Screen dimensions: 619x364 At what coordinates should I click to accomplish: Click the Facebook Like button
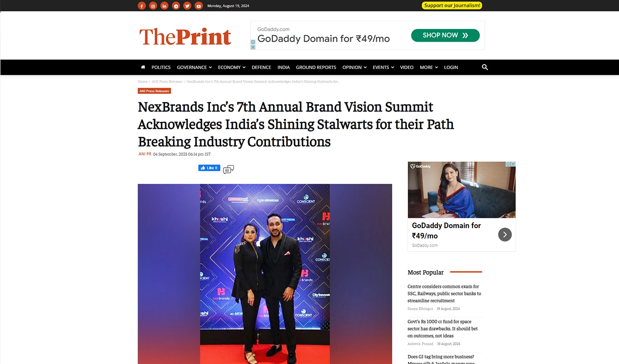point(209,168)
